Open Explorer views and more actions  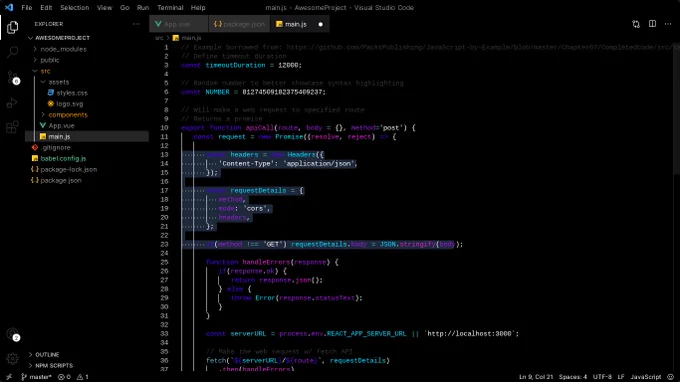pyautogui.click(x=136, y=24)
